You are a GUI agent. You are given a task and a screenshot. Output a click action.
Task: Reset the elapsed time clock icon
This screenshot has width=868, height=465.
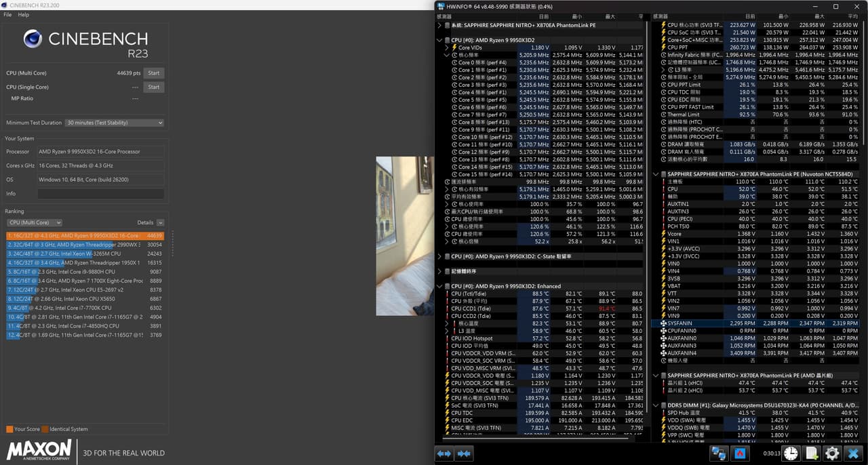[791, 453]
